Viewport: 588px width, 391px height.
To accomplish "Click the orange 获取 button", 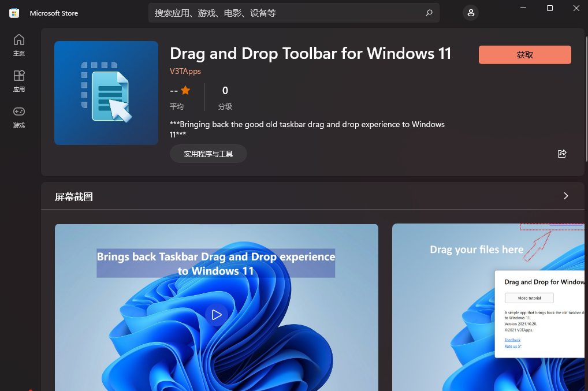I will 524,55.
